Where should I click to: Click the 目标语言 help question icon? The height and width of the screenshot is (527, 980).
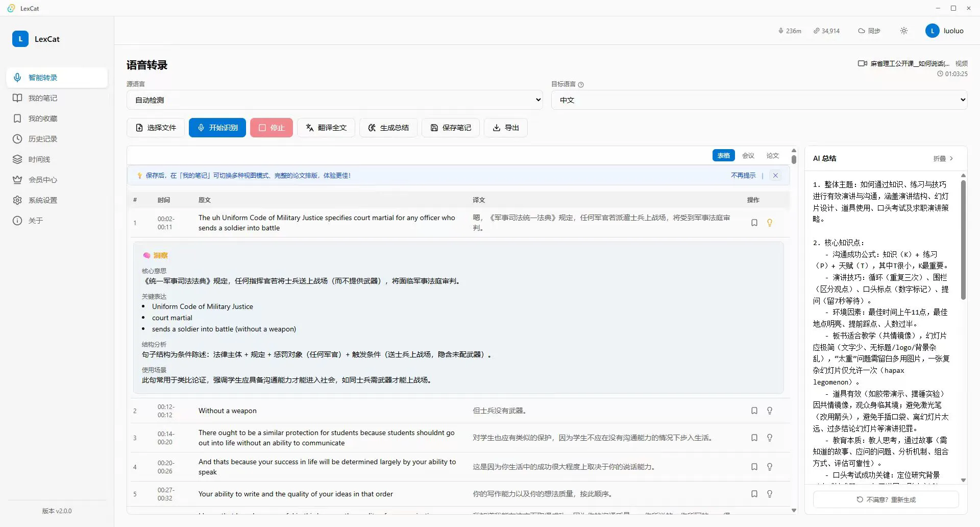click(581, 85)
